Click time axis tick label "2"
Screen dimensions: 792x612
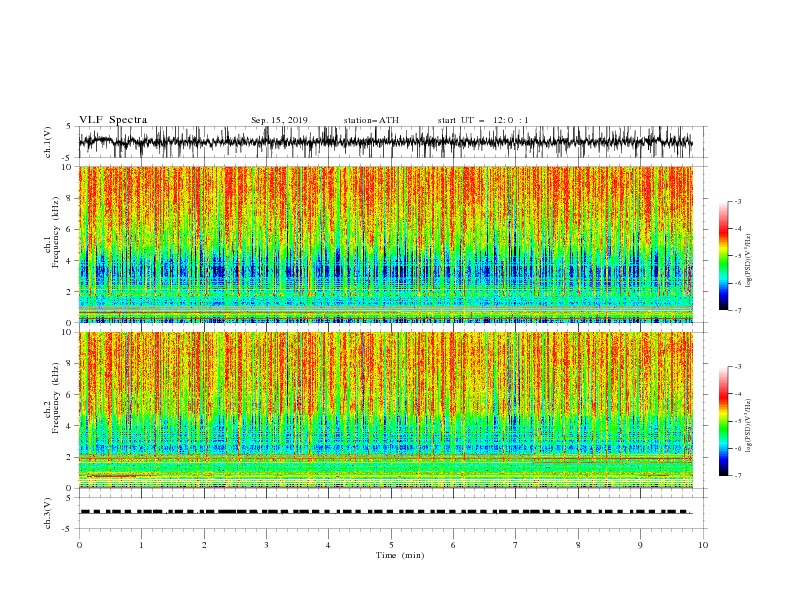pyautogui.click(x=204, y=545)
